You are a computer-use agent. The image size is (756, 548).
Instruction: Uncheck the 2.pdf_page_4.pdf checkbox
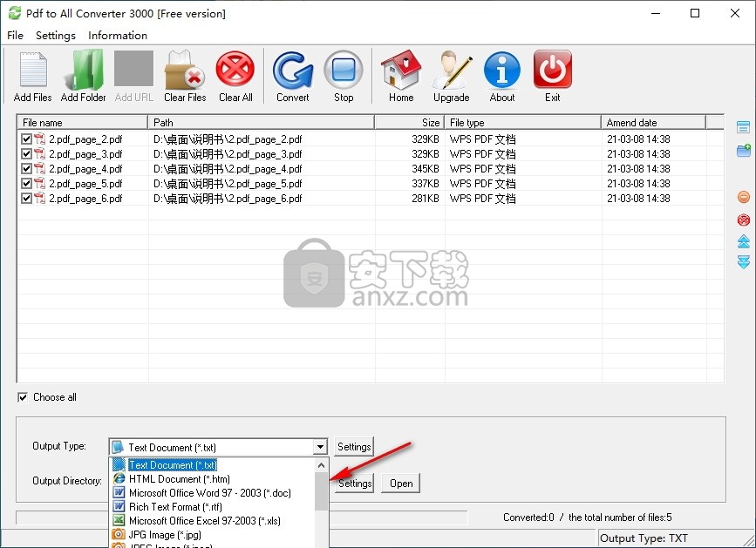(26, 169)
